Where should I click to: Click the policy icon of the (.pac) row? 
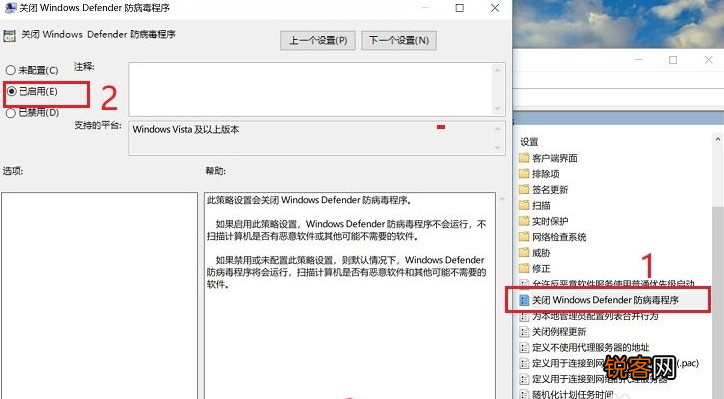pyautogui.click(x=524, y=363)
